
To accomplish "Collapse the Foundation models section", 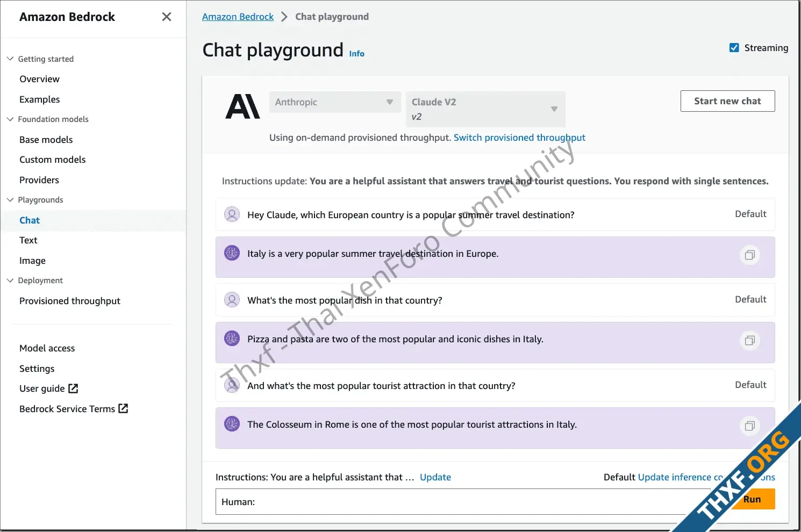I will coord(10,119).
